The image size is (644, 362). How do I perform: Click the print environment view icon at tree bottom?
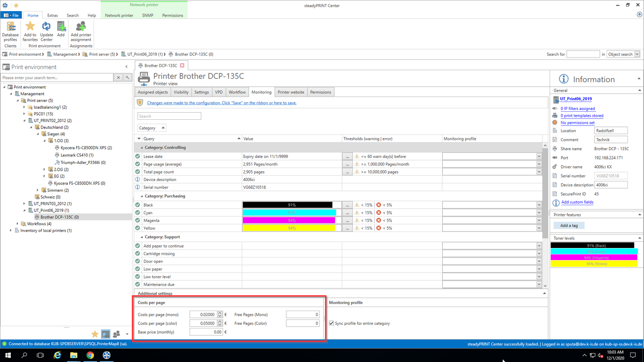pos(106,334)
